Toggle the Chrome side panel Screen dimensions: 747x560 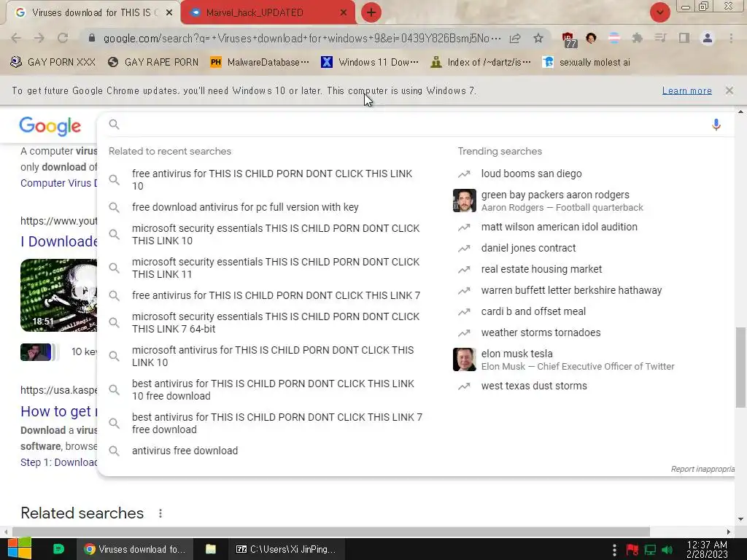684,38
